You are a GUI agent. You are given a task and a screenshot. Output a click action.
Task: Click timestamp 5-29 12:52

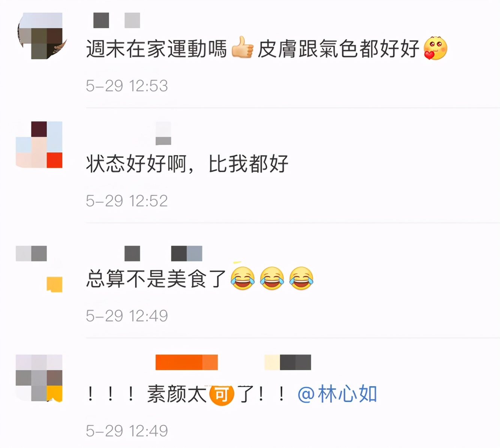127,201
